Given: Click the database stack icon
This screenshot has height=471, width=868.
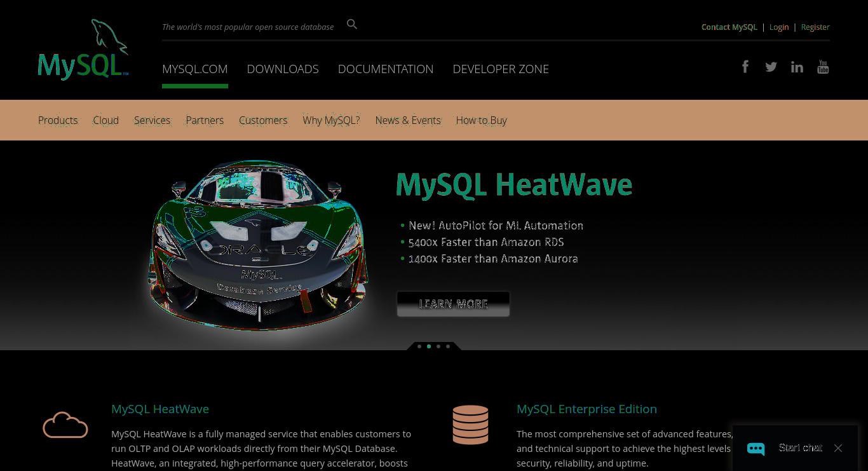Looking at the screenshot, I should (470, 425).
